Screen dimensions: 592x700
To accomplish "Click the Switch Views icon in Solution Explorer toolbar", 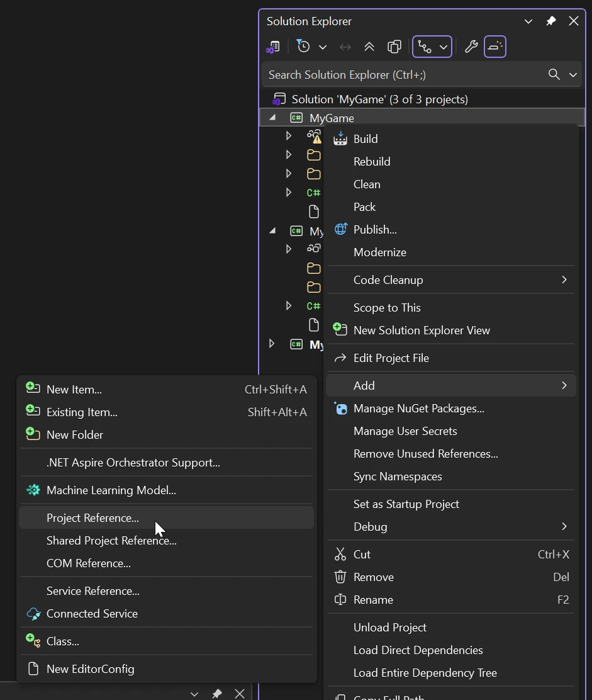I will [273, 47].
